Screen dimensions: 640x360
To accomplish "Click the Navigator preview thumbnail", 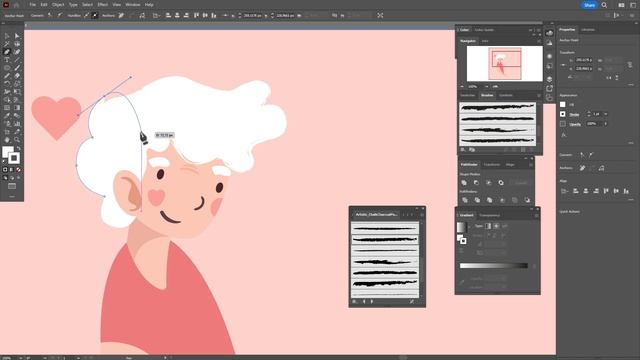I will click(505, 64).
